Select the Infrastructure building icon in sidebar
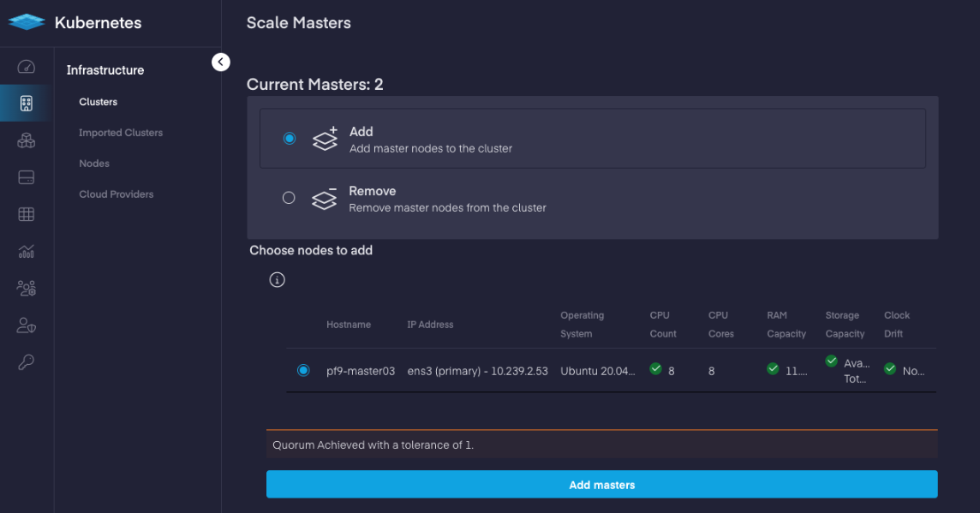The image size is (980, 513). 27,103
